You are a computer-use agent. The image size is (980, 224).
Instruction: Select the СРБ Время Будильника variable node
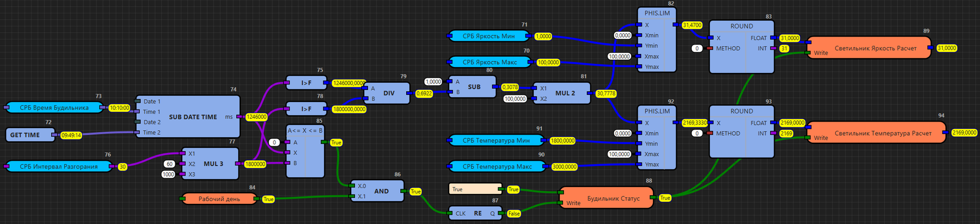point(54,107)
